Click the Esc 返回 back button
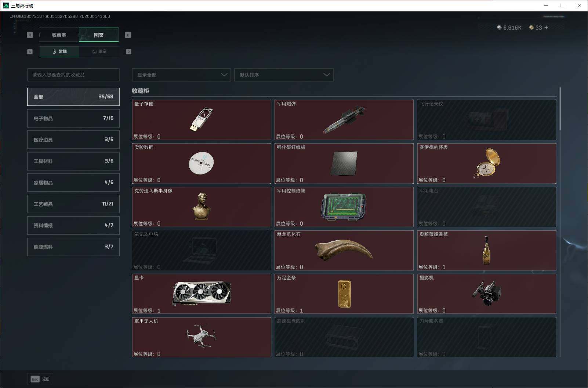588x388 pixels. pyautogui.click(x=40, y=379)
